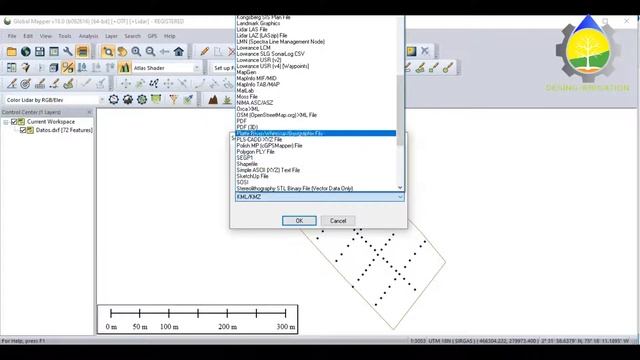640x360 pixels.
Task: Select SketchUp File in the format list
Action: click(316, 176)
